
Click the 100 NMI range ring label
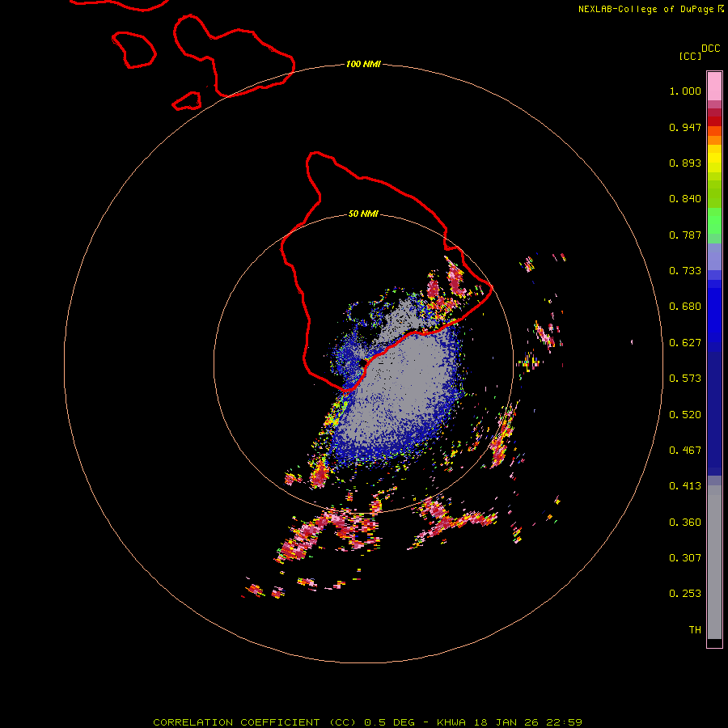coord(363,64)
